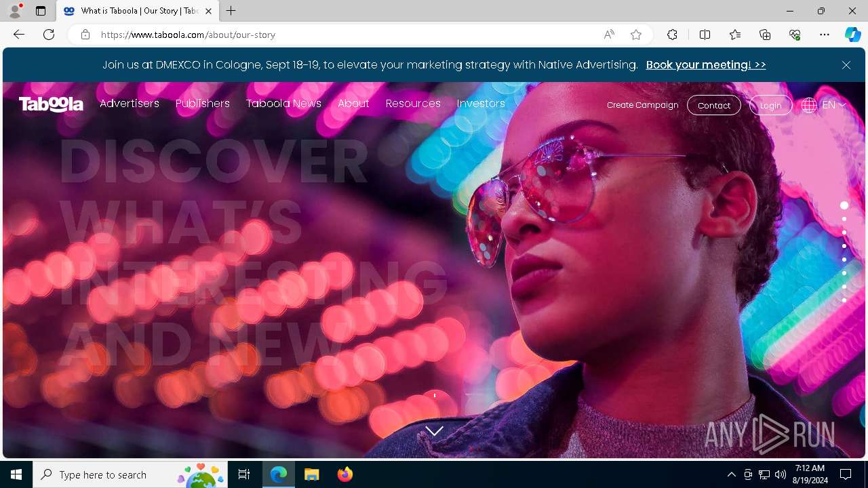Open Browser essentials heart icon

click(795, 35)
